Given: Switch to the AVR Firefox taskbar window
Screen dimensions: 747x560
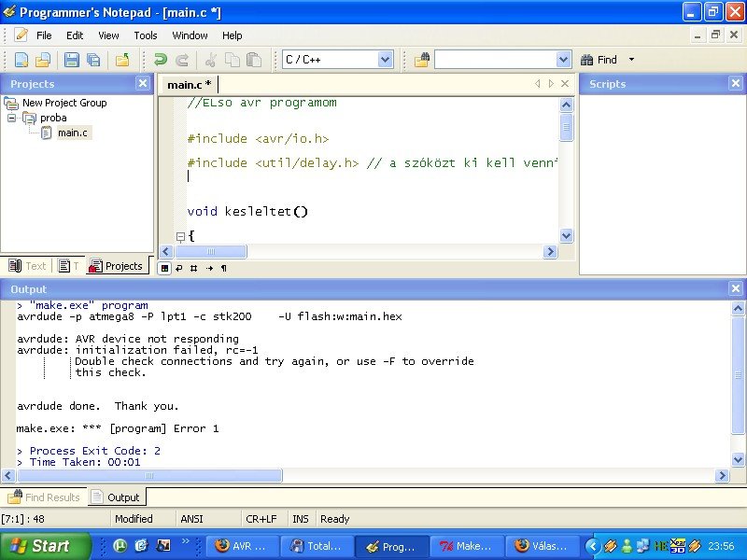Looking at the screenshot, I should (x=242, y=546).
